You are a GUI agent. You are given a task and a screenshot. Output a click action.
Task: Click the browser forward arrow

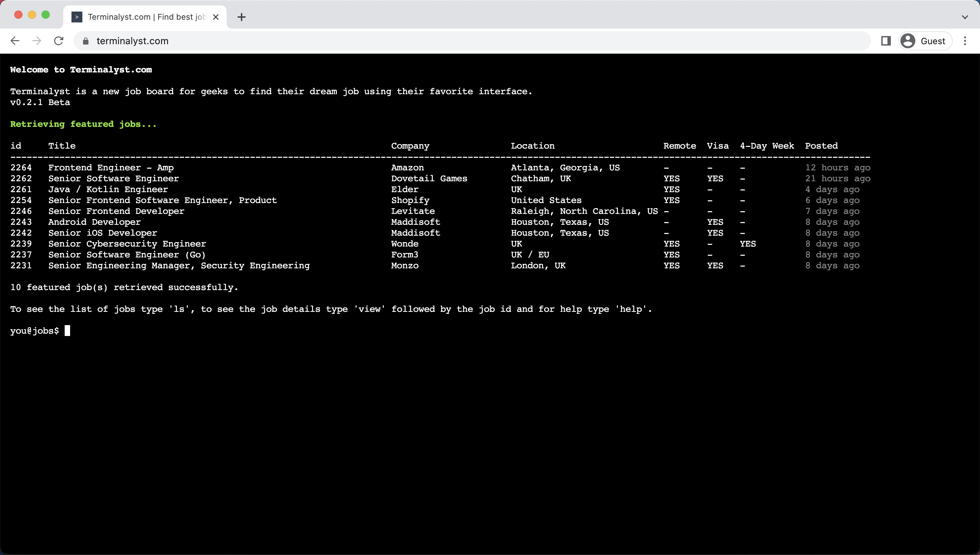coord(37,41)
